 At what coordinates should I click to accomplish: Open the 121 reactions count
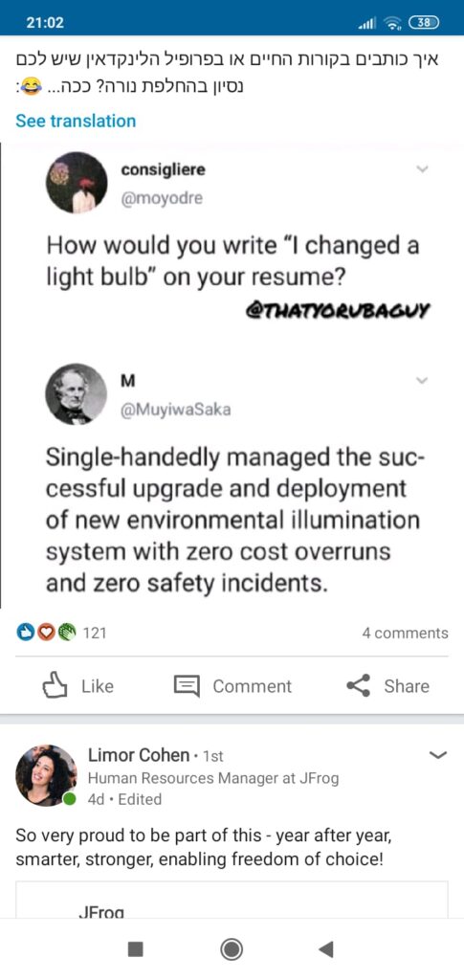[95, 634]
